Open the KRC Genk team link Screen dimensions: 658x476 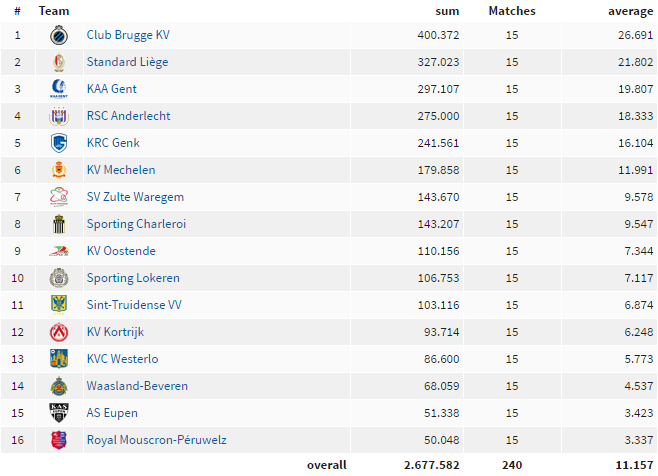(x=113, y=143)
